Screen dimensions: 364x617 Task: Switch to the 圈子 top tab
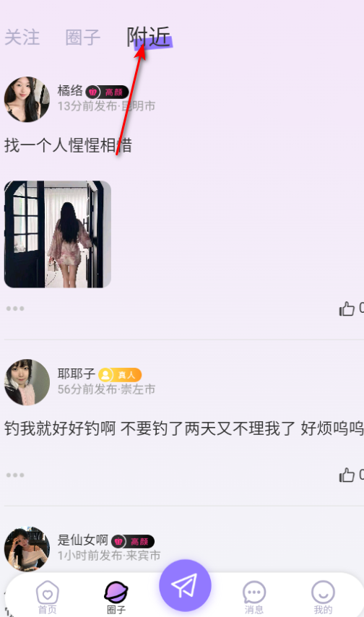click(x=82, y=38)
